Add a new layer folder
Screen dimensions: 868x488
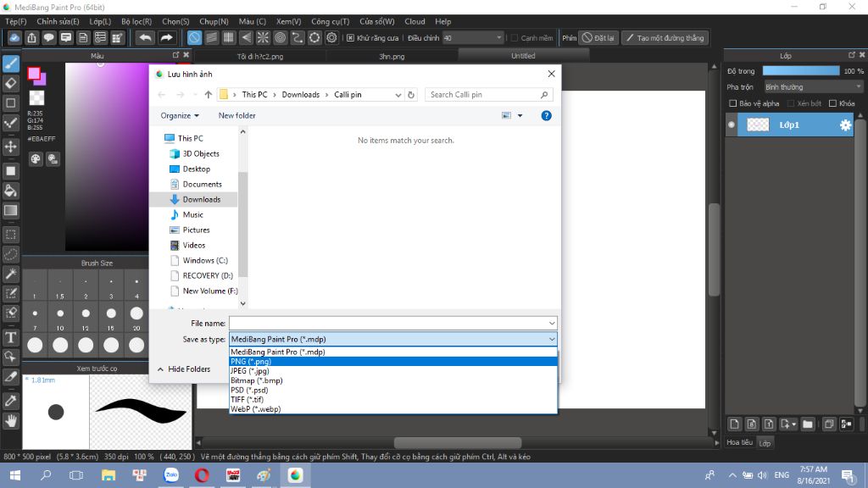click(x=808, y=424)
